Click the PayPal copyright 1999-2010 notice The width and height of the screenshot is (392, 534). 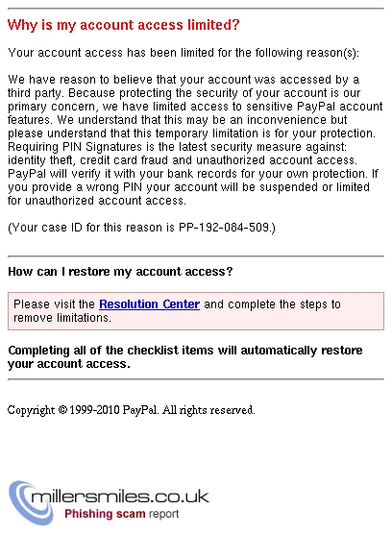[131, 410]
